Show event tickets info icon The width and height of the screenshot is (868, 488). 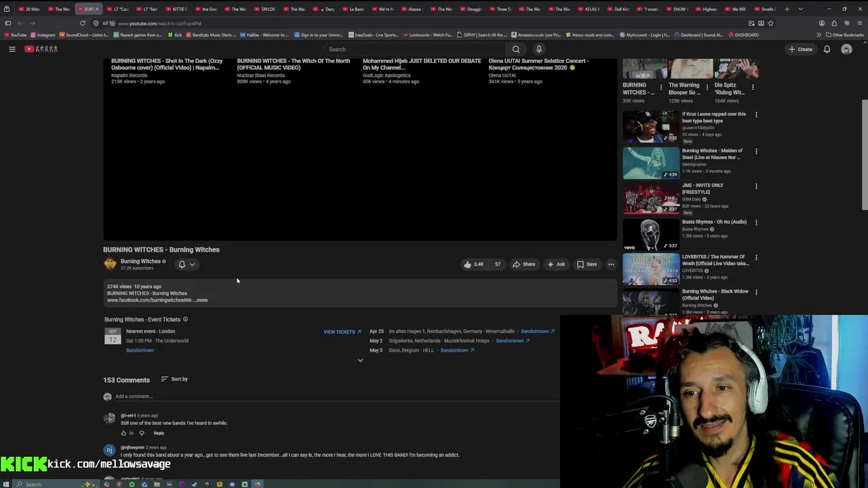click(185, 319)
